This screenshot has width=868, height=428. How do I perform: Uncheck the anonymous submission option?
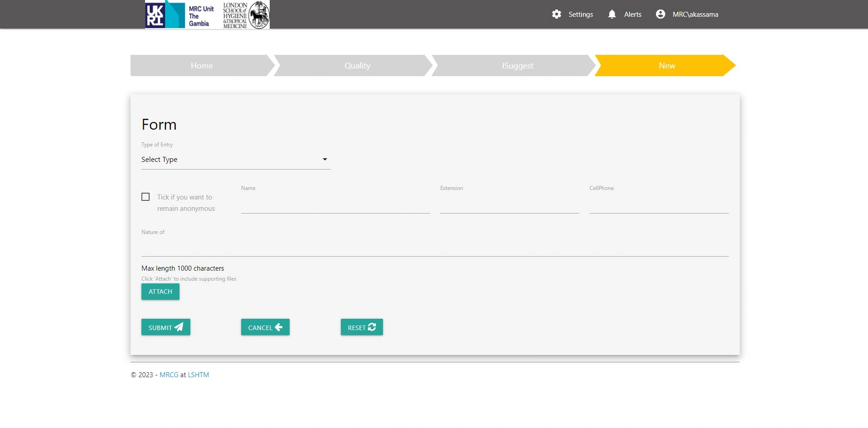click(x=145, y=196)
